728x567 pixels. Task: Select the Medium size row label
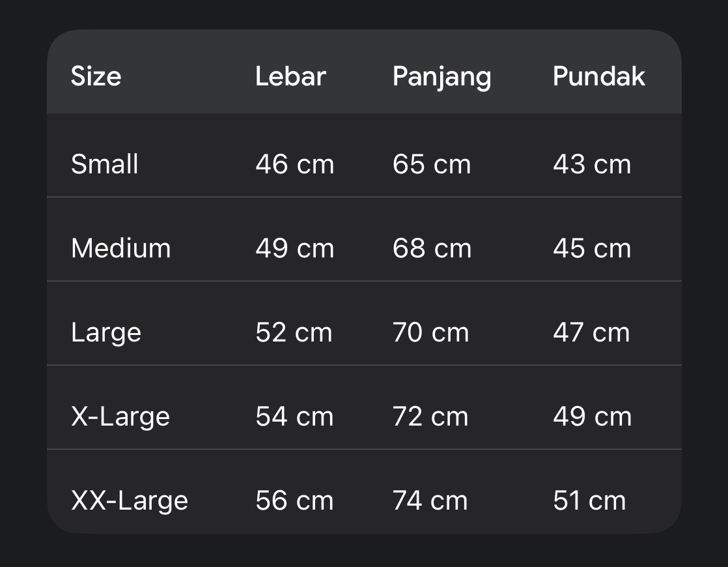click(x=120, y=248)
